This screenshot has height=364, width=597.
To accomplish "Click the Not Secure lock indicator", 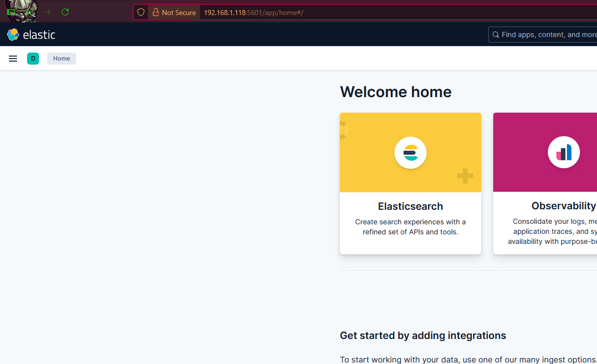I will [x=174, y=13].
